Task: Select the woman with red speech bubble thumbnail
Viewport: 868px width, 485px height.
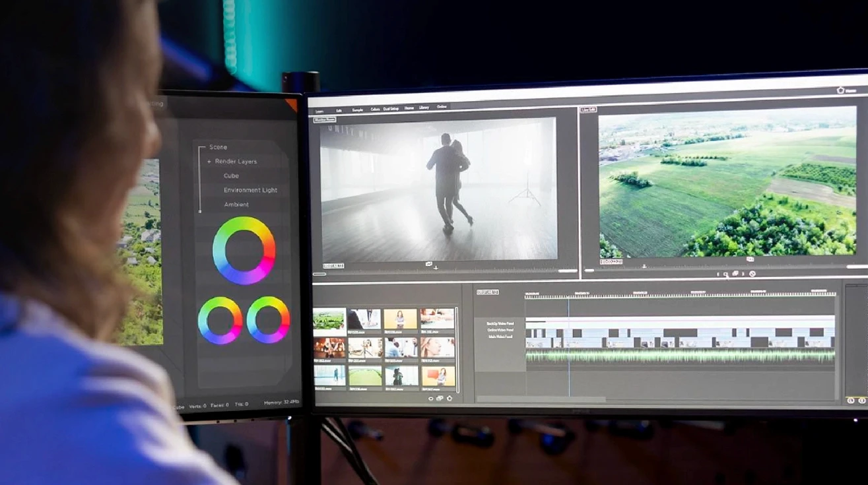Action: (x=437, y=375)
